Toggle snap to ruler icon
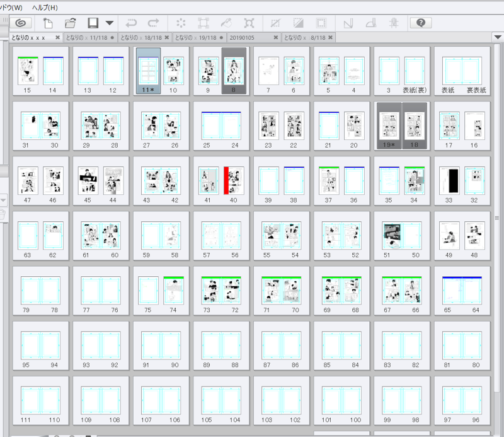Image resolution: width=504 pixels, height=437 pixels. coord(348,23)
